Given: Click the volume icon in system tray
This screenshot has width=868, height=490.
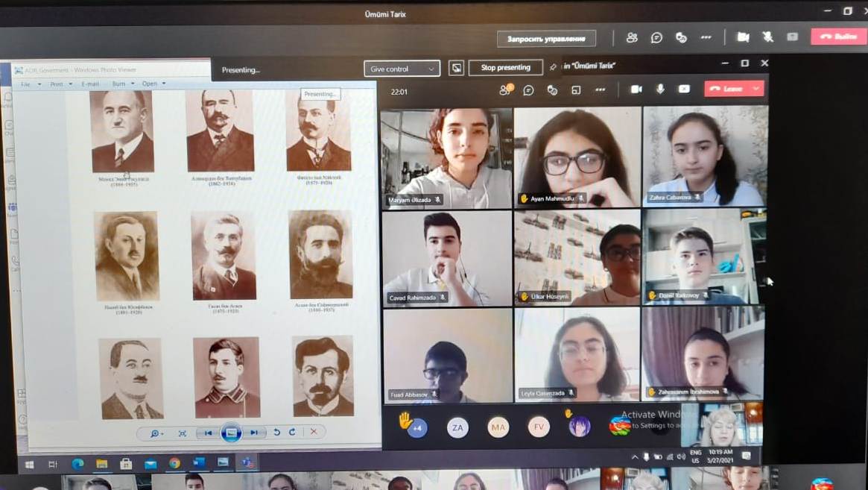Looking at the screenshot, I should tap(680, 456).
